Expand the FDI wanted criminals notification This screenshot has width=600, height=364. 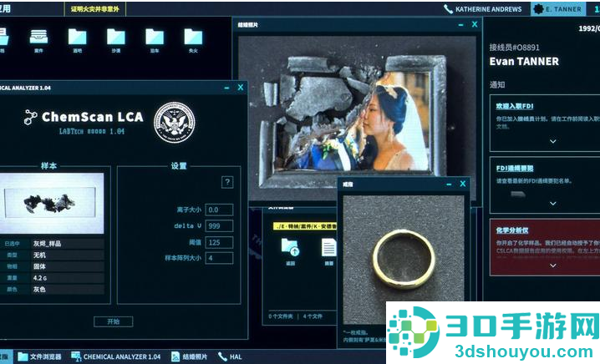[552, 204]
